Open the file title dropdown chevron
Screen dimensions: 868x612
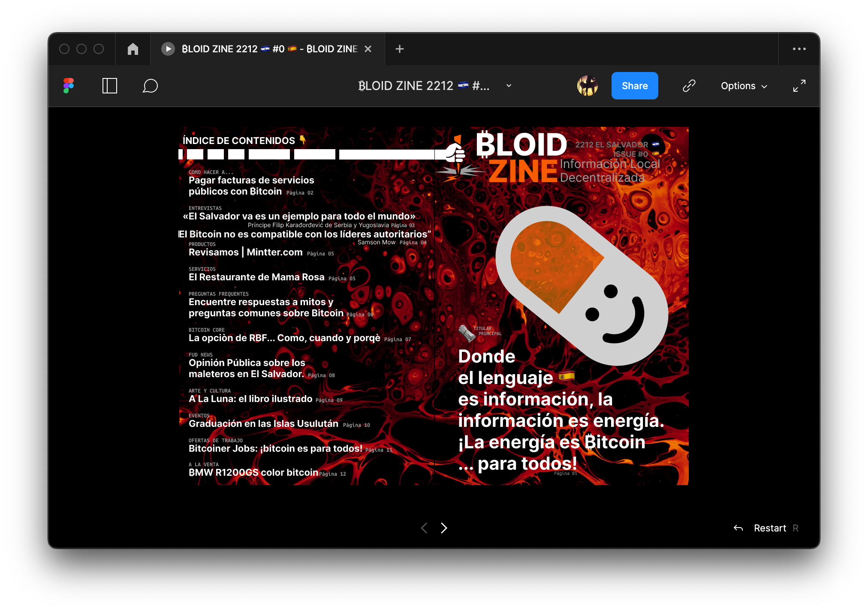509,86
